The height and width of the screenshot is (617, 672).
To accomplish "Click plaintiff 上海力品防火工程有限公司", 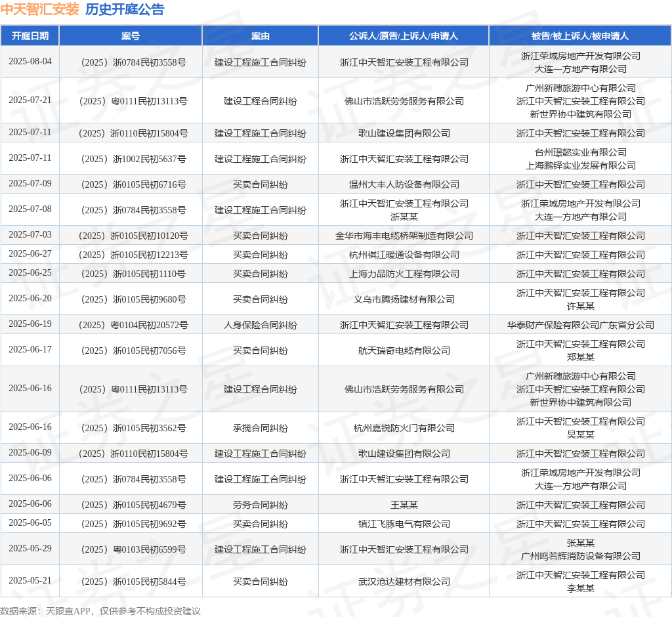I will pos(404,274).
